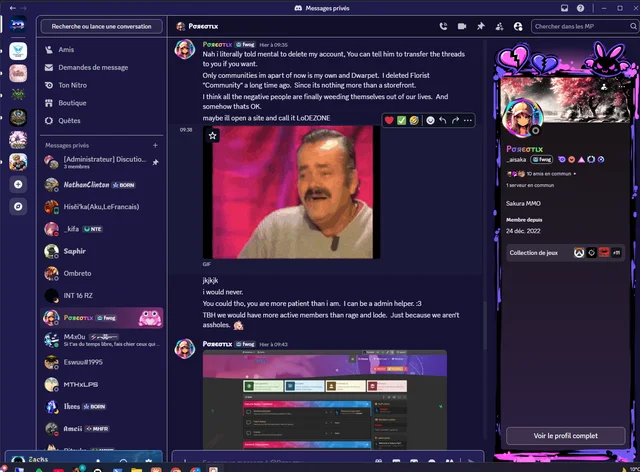Viewport: 640px width, 472px height.
Task: Open Eswuu#1995 conversation
Action: coord(101,362)
